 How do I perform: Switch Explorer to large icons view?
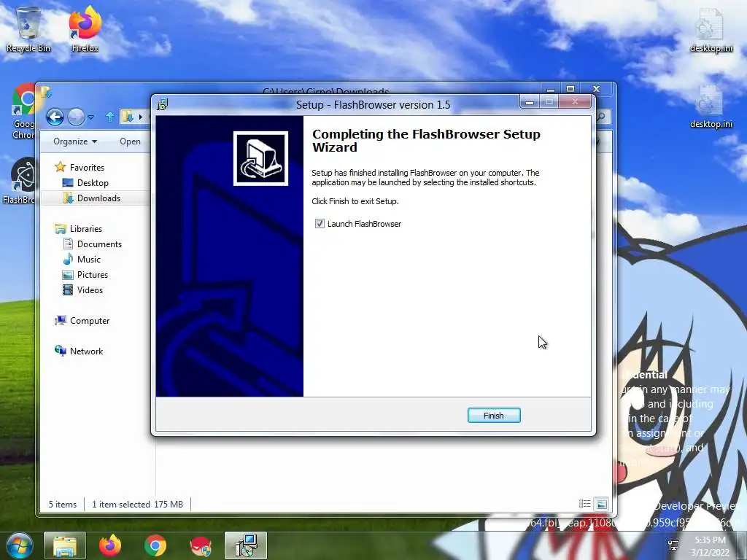pyautogui.click(x=601, y=504)
